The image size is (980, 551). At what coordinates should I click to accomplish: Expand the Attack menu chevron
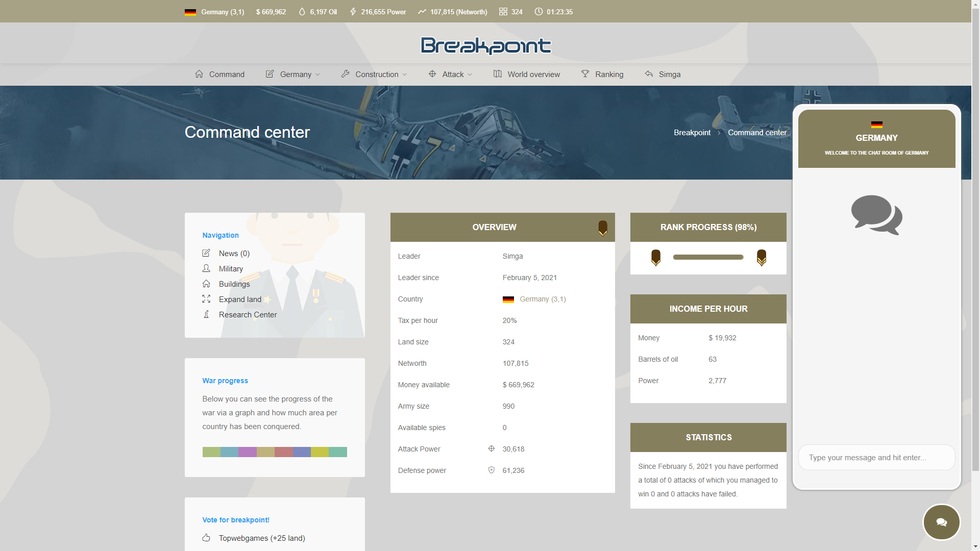click(x=470, y=74)
